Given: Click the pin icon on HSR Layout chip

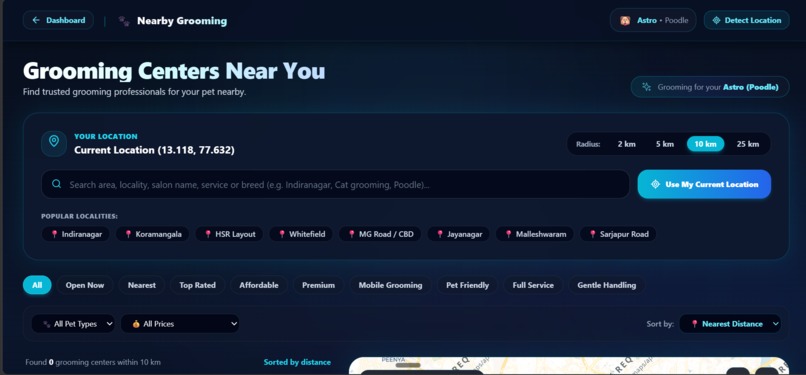Looking at the screenshot, I should click(208, 234).
